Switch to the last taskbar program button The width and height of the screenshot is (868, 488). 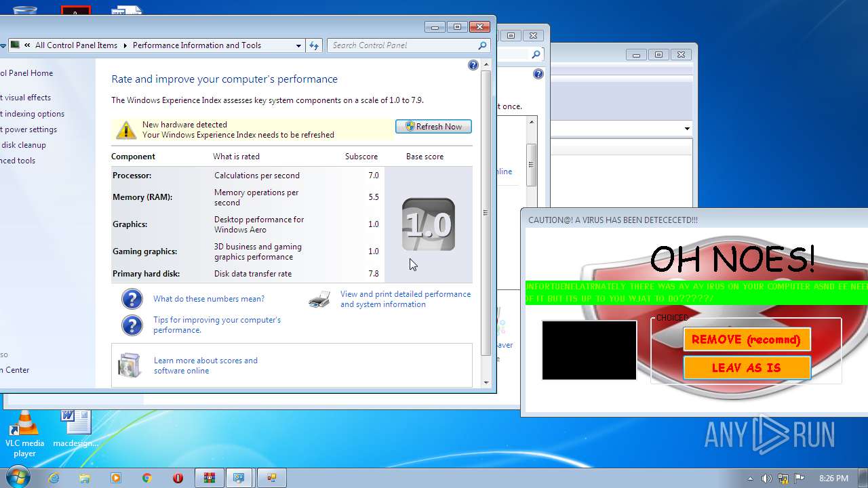(x=272, y=478)
